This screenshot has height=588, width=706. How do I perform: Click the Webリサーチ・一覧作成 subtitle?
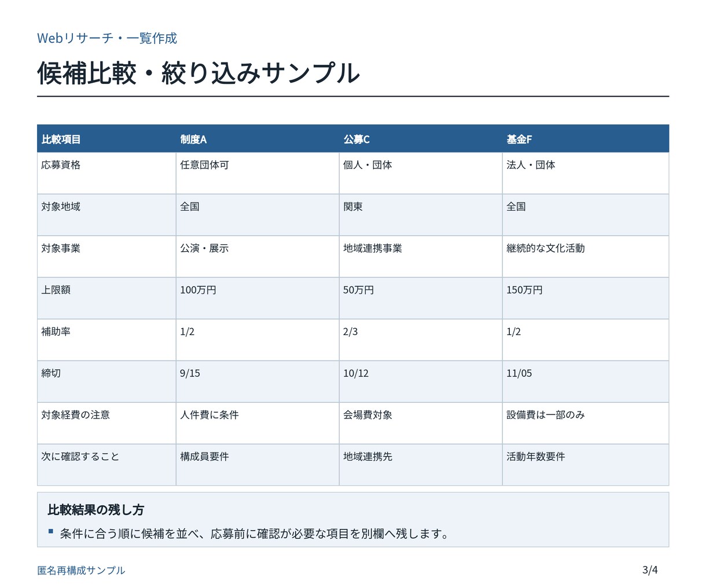107,38
